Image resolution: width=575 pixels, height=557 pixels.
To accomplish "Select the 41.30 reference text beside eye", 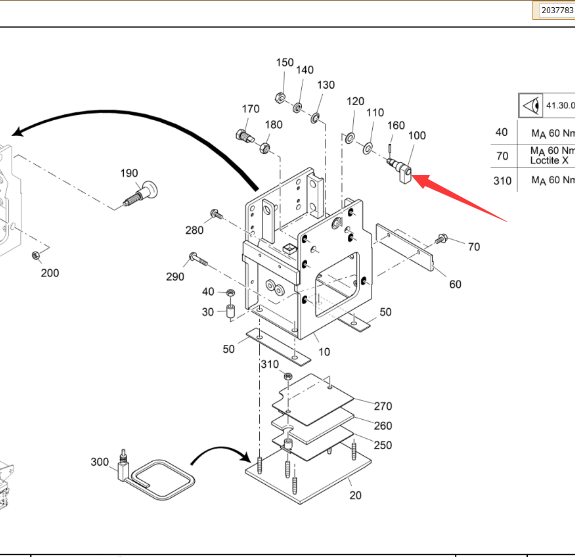I will point(560,106).
